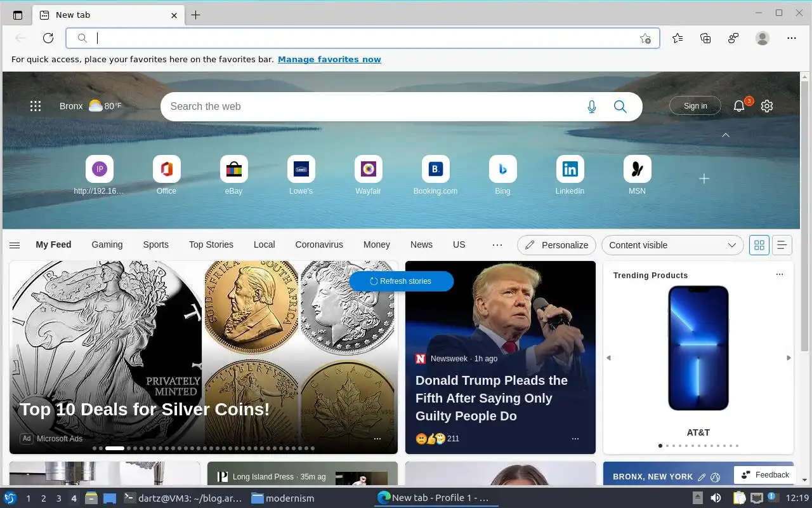The height and width of the screenshot is (508, 812).
Task: Open the Lowe's quick link tile
Action: (301, 175)
